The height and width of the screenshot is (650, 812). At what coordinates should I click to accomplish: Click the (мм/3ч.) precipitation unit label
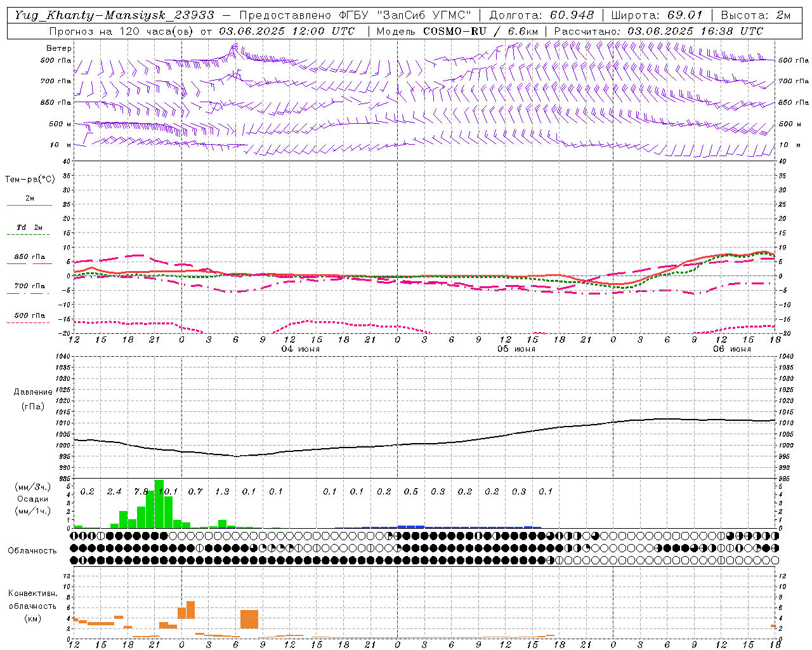(x=32, y=487)
